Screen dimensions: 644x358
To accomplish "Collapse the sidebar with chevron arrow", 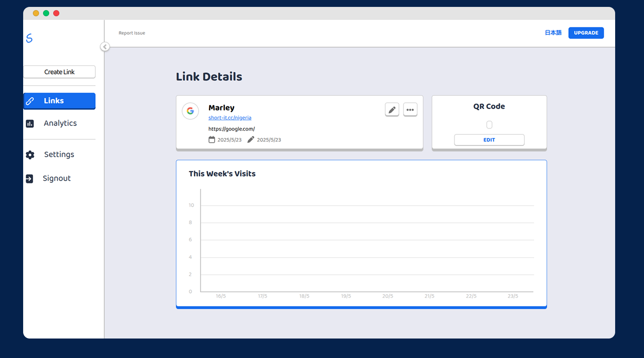I will click(x=105, y=47).
